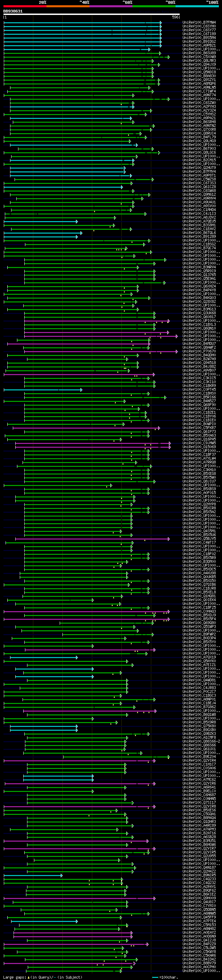Click hit UniRef100_C5FKR7
The width and height of the screenshot is (222, 980).
coord(199,428)
